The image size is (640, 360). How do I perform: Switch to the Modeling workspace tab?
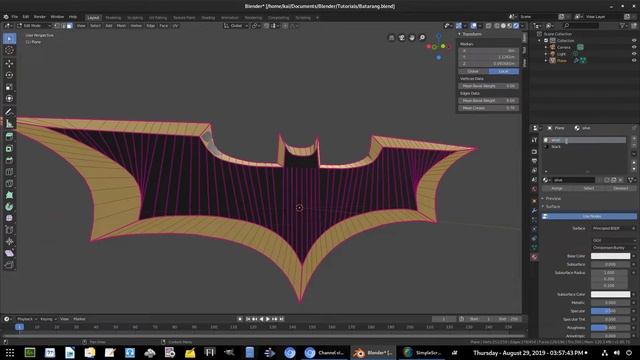tap(113, 18)
